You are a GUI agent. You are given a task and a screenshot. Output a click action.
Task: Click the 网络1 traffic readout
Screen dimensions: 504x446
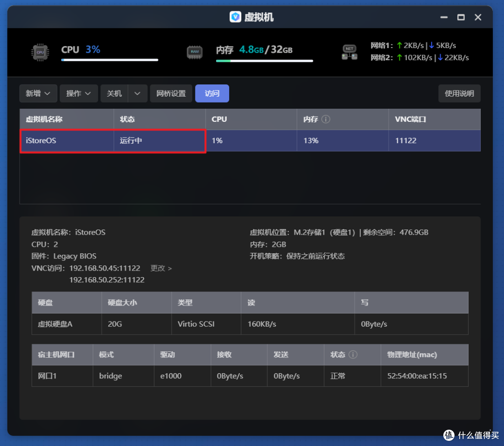tap(413, 45)
